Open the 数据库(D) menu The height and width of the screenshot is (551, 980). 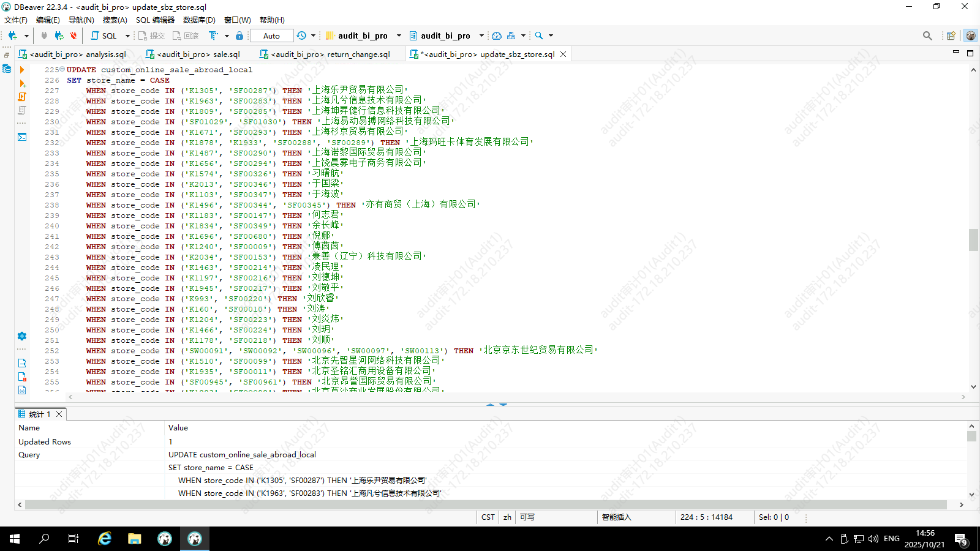coord(199,20)
